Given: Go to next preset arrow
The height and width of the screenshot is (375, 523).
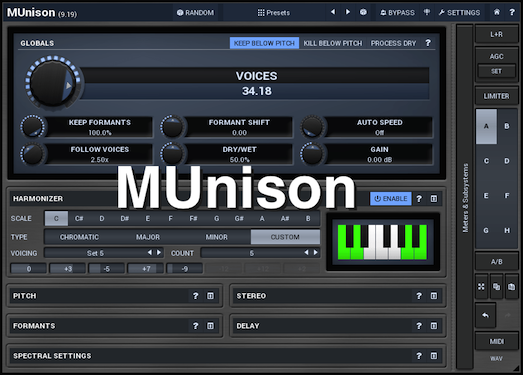Looking at the screenshot, I should click(x=348, y=12).
